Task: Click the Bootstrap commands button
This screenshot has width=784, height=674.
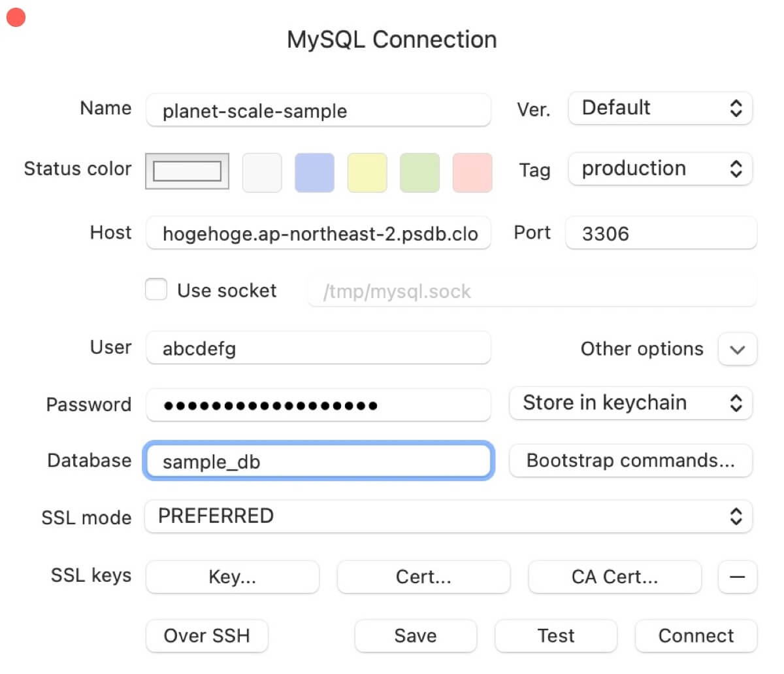Action: tap(630, 461)
